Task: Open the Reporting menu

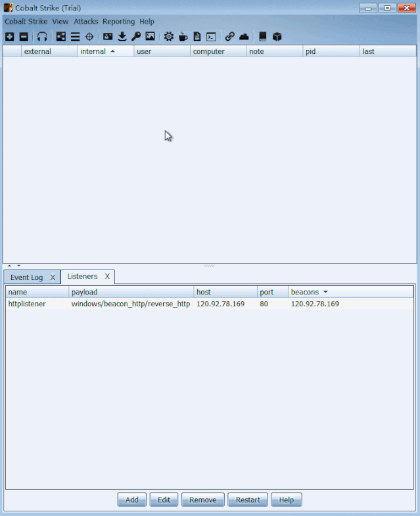Action: click(x=118, y=22)
